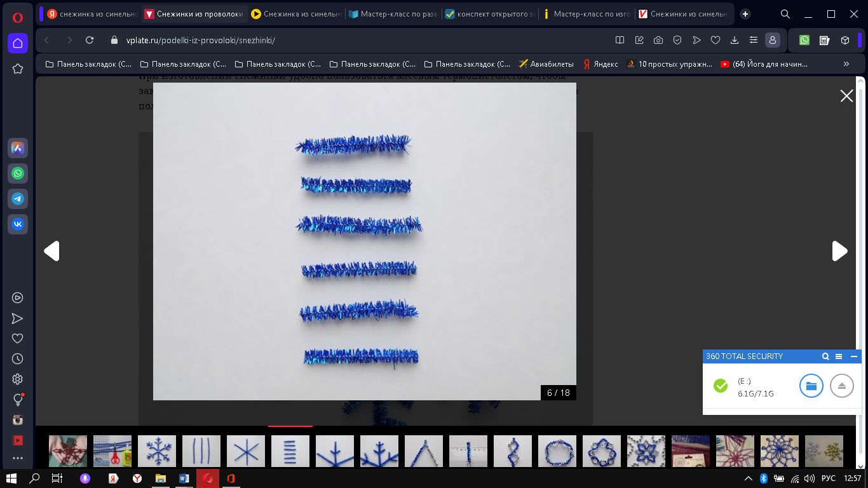Open the 360 Total Security search icon
Image resolution: width=868 pixels, height=488 pixels.
pos(825,356)
